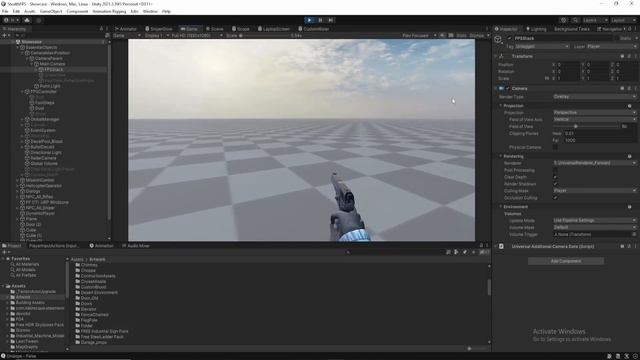Viewport: 640px width, 360px height.
Task: Open the Display 1 dropdown in Game view
Action: (156, 36)
